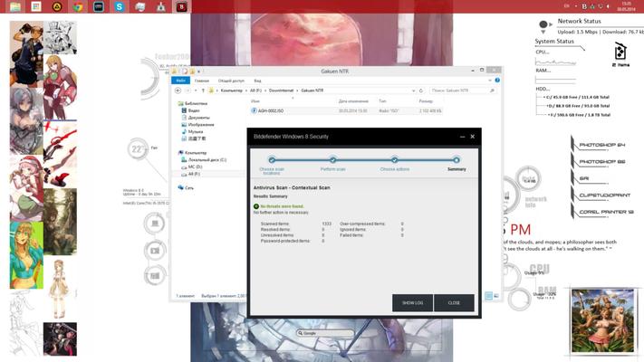Sort files by the Размер column header
This screenshot has height=362, width=644.
(x=426, y=101)
